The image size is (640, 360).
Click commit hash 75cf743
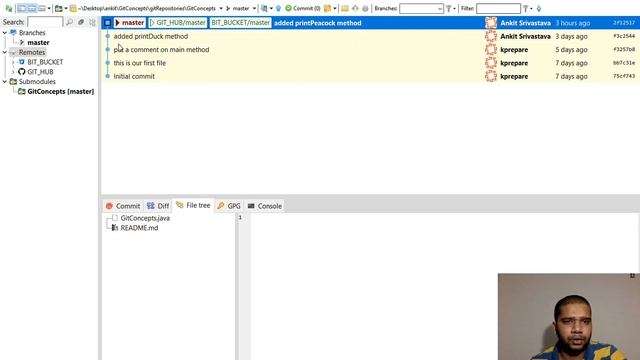(624, 76)
